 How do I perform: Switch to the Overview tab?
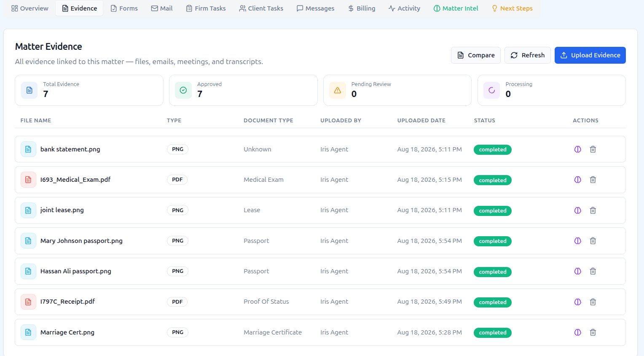pyautogui.click(x=30, y=8)
